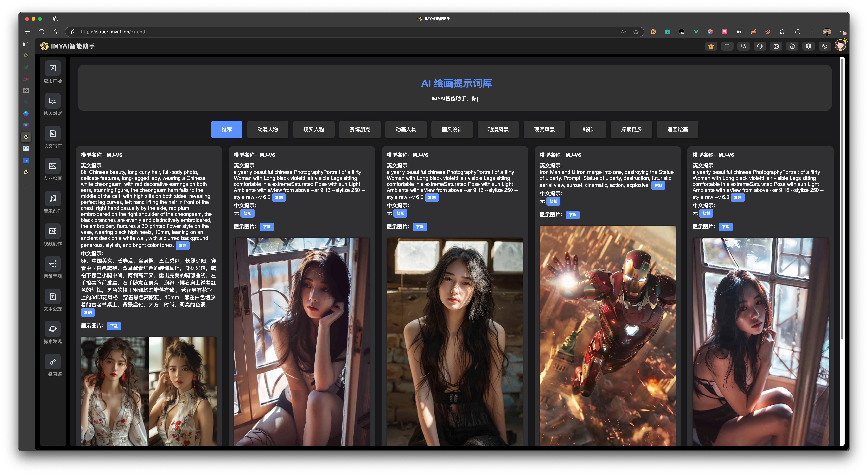Select the 动漫风景 tab

(x=498, y=129)
